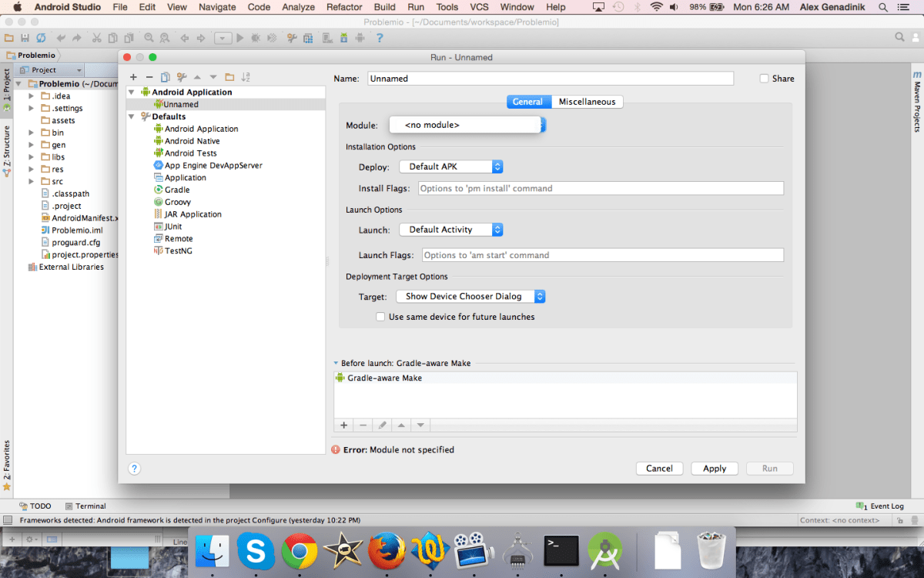
Task: Open the VCS menu
Action: pos(480,7)
